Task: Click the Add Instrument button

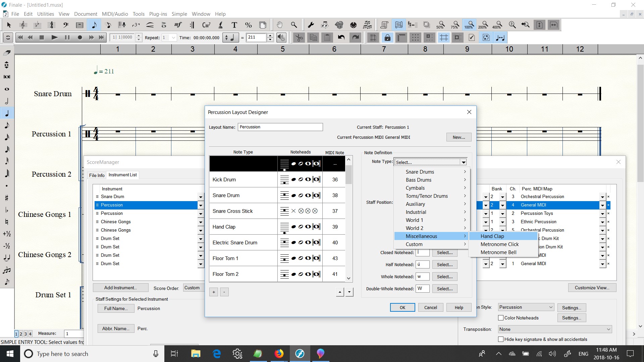Action: click(x=120, y=288)
